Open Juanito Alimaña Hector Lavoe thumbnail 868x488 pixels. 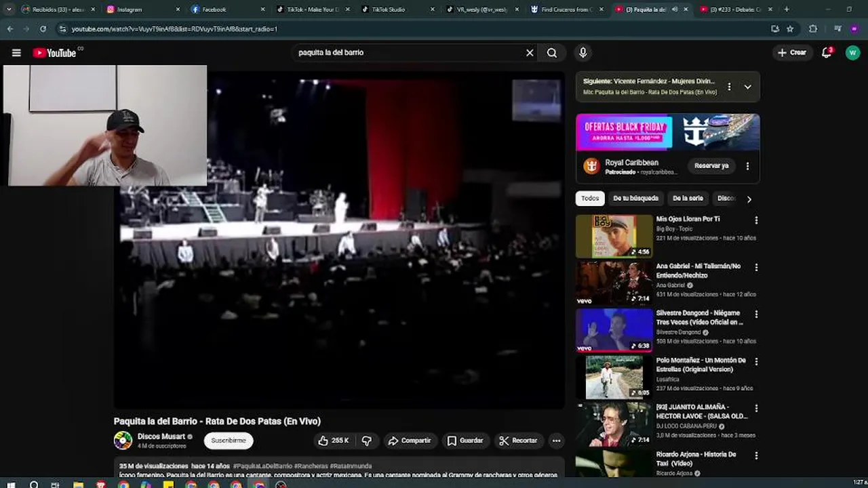tap(614, 424)
